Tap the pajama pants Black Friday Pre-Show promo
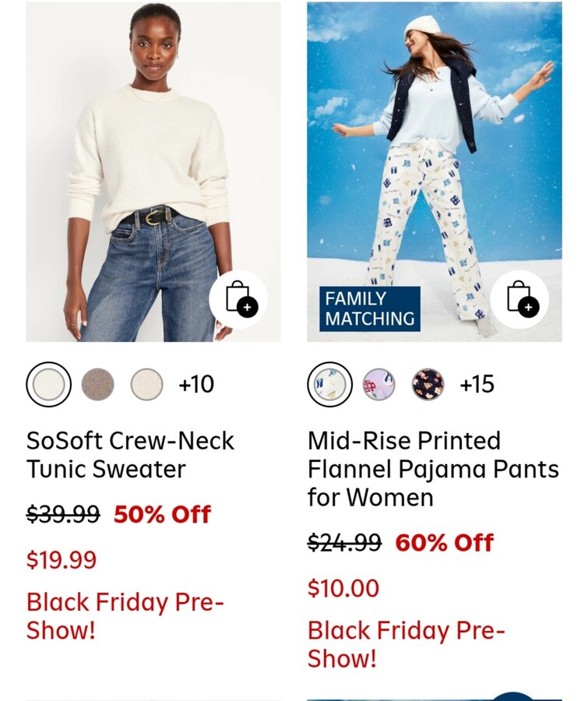This screenshot has height=701, width=588. click(x=406, y=644)
